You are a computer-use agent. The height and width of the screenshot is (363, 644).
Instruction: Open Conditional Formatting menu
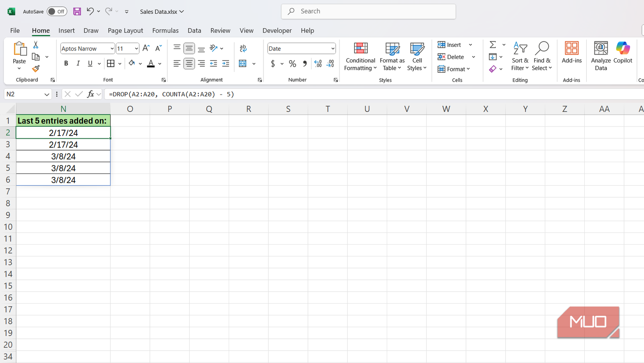(x=360, y=57)
